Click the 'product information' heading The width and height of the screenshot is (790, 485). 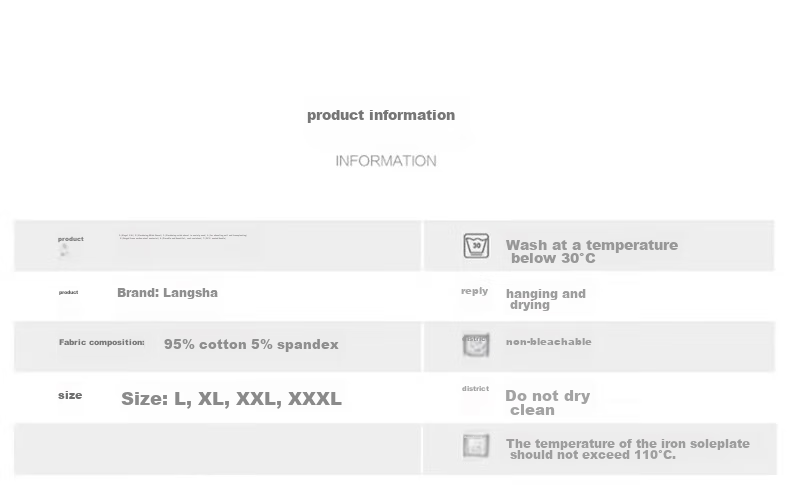(381, 115)
